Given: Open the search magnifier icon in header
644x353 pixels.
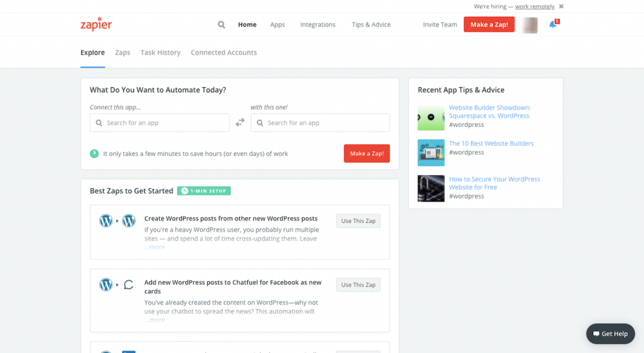Looking at the screenshot, I should (221, 24).
